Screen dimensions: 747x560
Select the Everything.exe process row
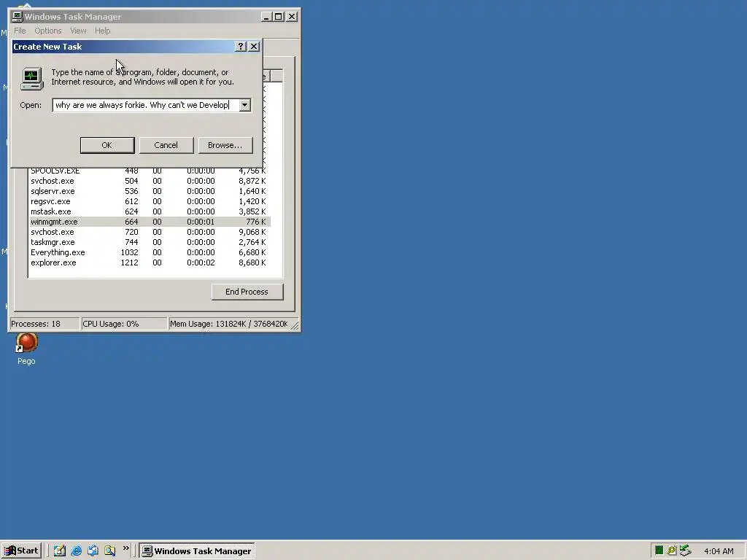(150, 252)
